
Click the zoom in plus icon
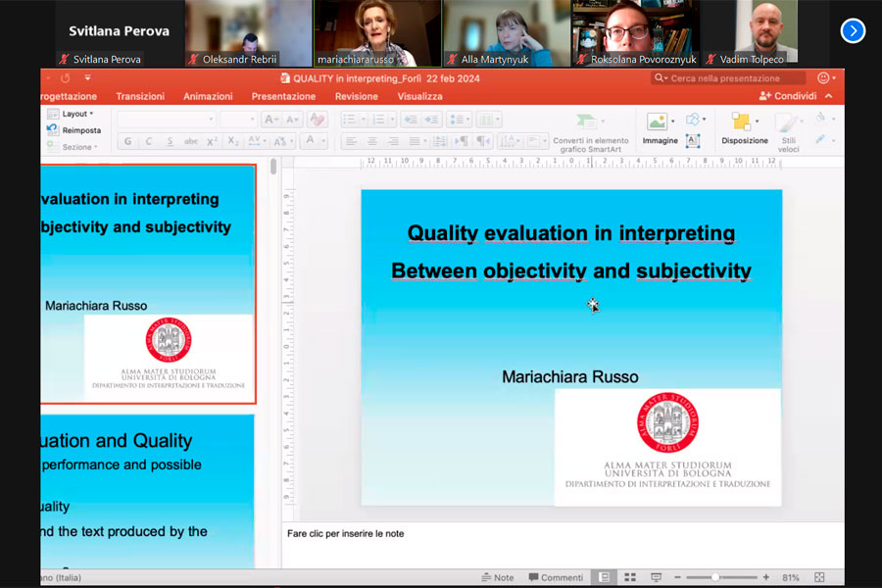click(766, 577)
